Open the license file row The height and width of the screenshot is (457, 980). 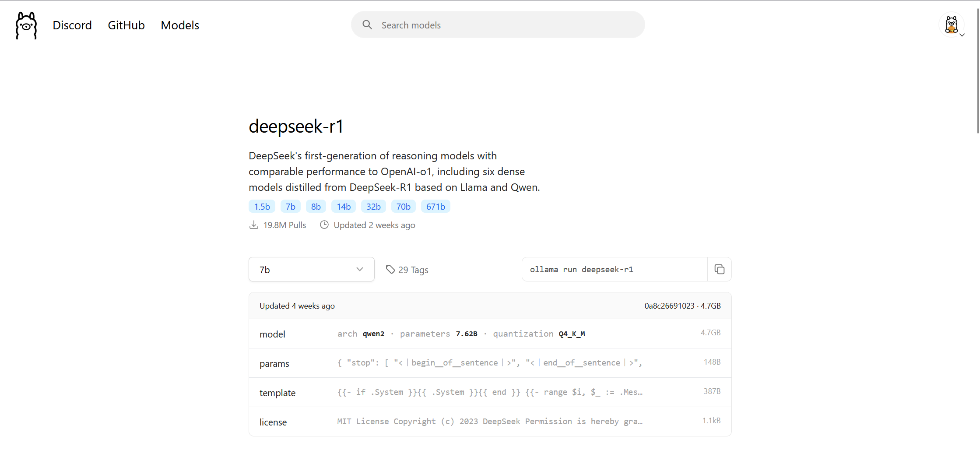click(490, 422)
